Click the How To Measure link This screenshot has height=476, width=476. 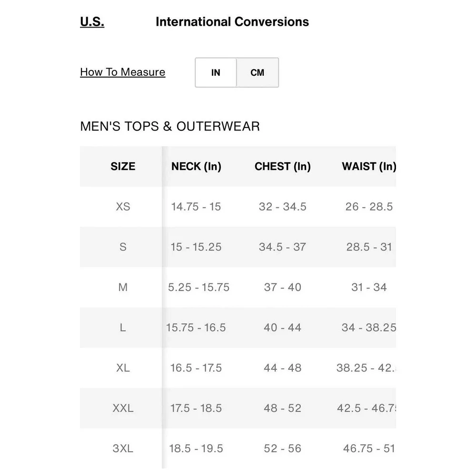click(122, 72)
